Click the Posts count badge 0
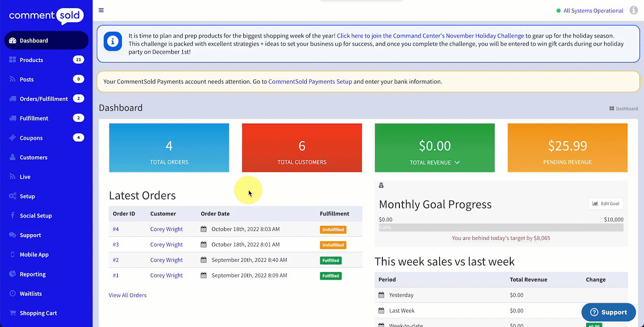 (78, 80)
